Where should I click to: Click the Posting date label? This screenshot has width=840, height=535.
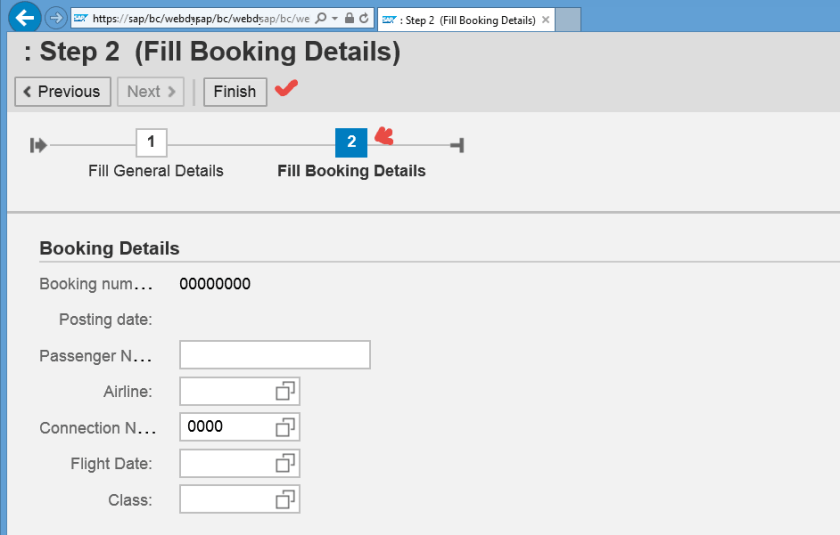106,320
